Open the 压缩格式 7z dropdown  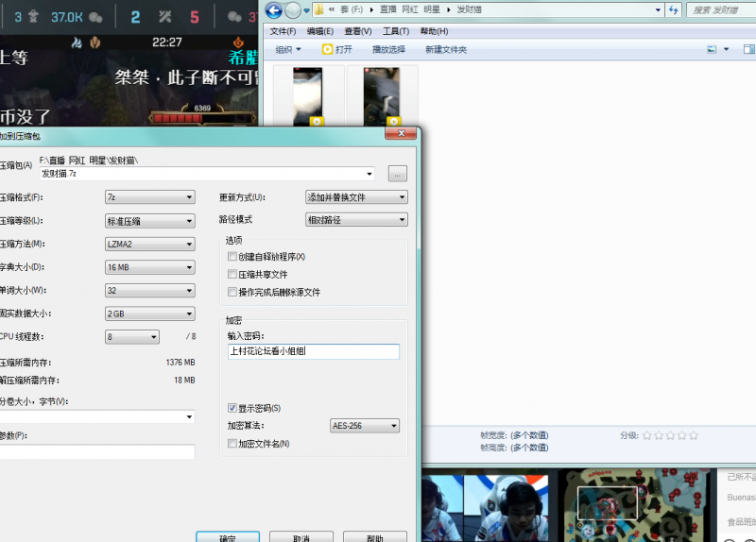pyautogui.click(x=149, y=197)
